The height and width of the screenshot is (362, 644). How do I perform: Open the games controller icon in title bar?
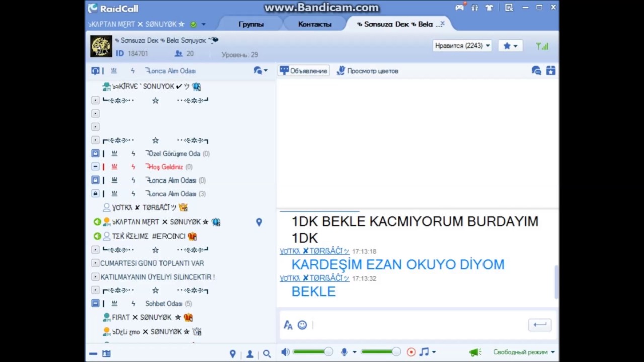pos(459,8)
